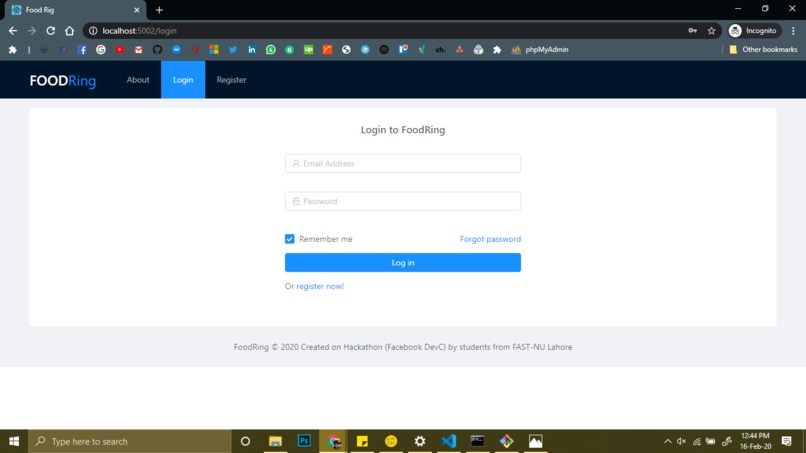This screenshot has width=806, height=453.
Task: Open Settings gear on taskbar
Action: [x=420, y=441]
